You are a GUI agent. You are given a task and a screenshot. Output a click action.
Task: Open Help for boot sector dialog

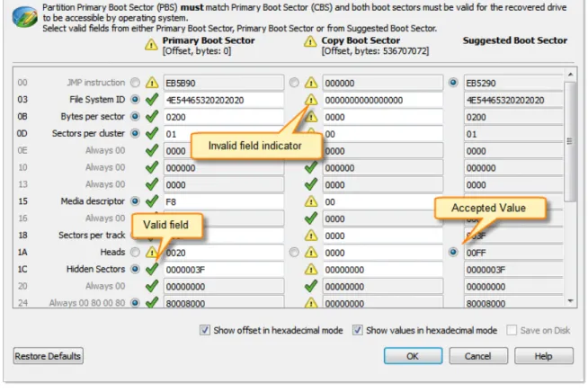[543, 356]
